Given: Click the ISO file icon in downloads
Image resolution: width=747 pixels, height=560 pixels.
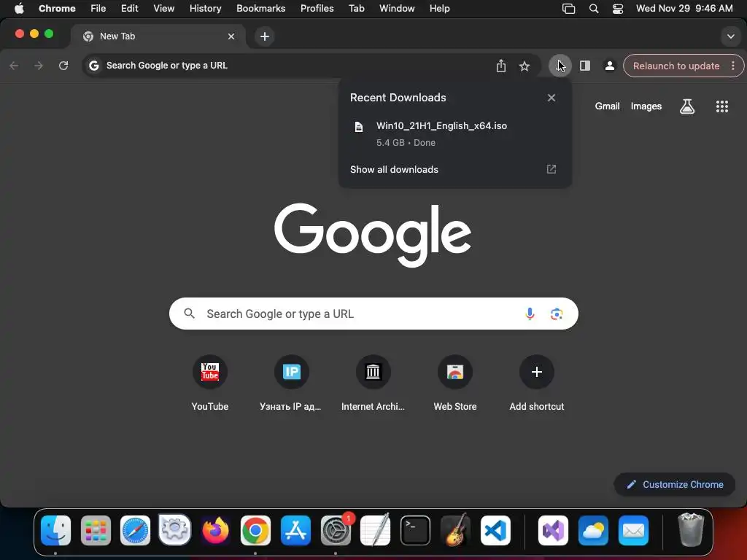Looking at the screenshot, I should 359,127.
